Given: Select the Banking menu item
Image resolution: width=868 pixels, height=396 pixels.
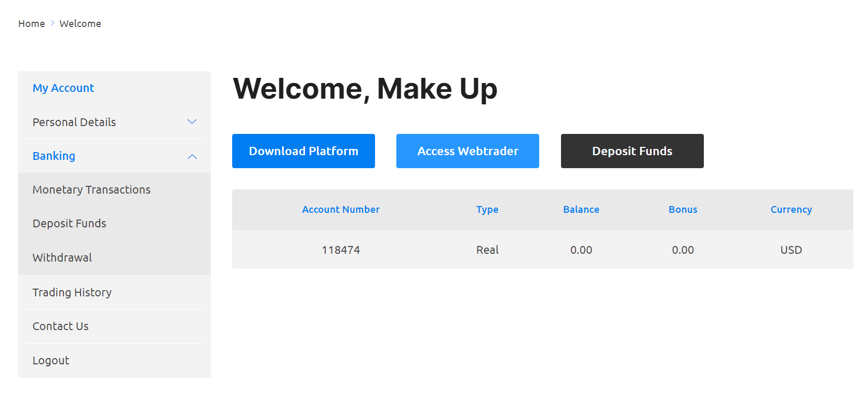Looking at the screenshot, I should [x=54, y=156].
